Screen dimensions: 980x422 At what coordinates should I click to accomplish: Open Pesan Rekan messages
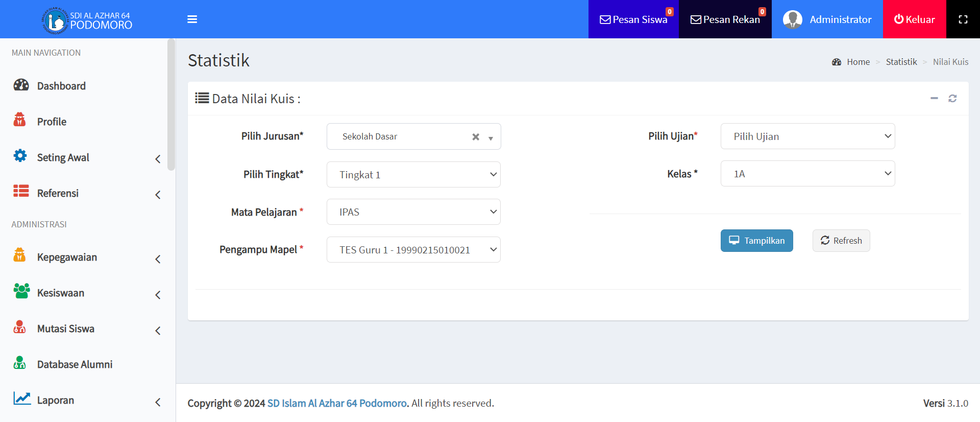[x=725, y=19]
